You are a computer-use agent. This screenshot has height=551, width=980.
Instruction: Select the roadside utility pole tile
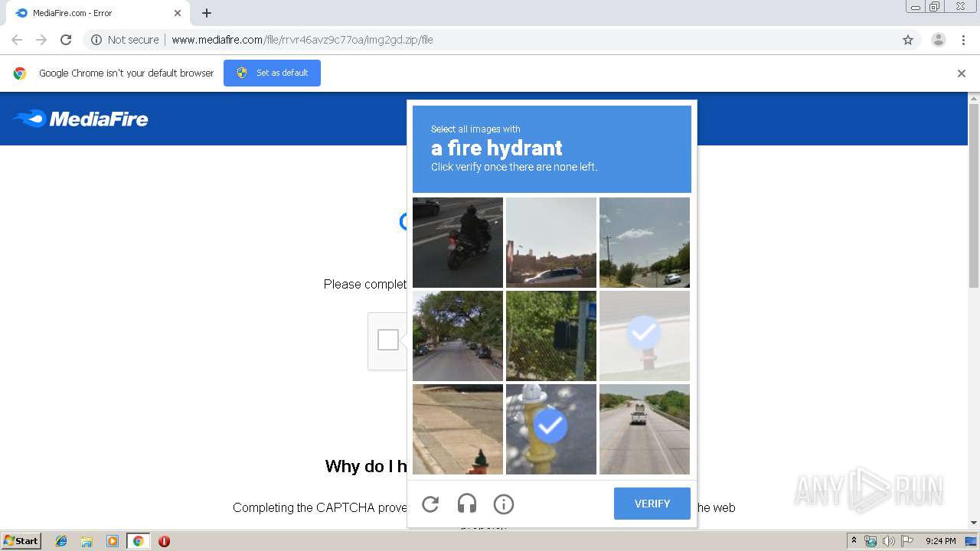(x=645, y=243)
